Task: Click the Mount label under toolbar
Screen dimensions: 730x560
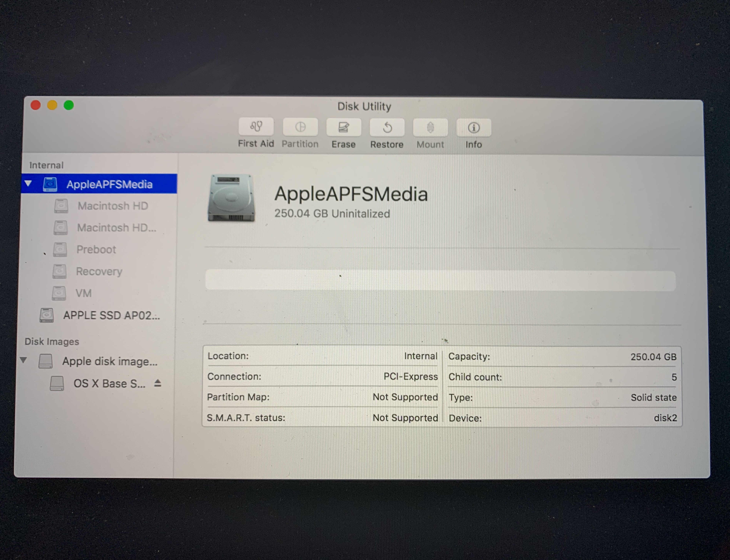Action: click(x=430, y=145)
